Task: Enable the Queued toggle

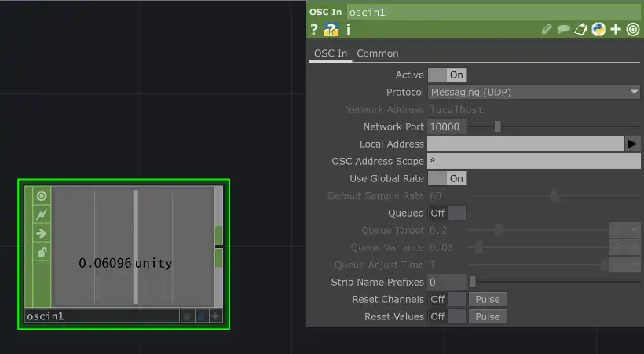Action: pyautogui.click(x=447, y=213)
